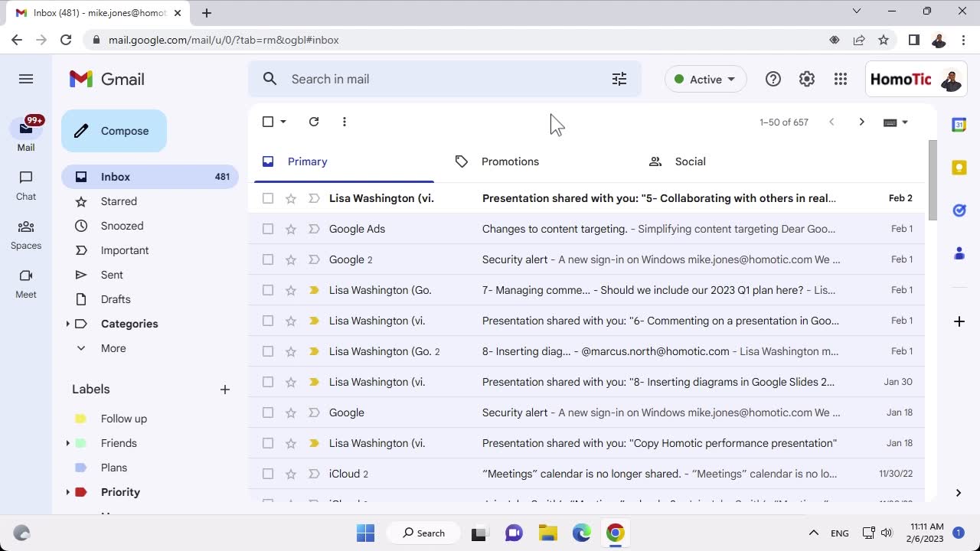Switch to the Promotions tab
Viewport: 980px width, 551px height.
point(510,161)
